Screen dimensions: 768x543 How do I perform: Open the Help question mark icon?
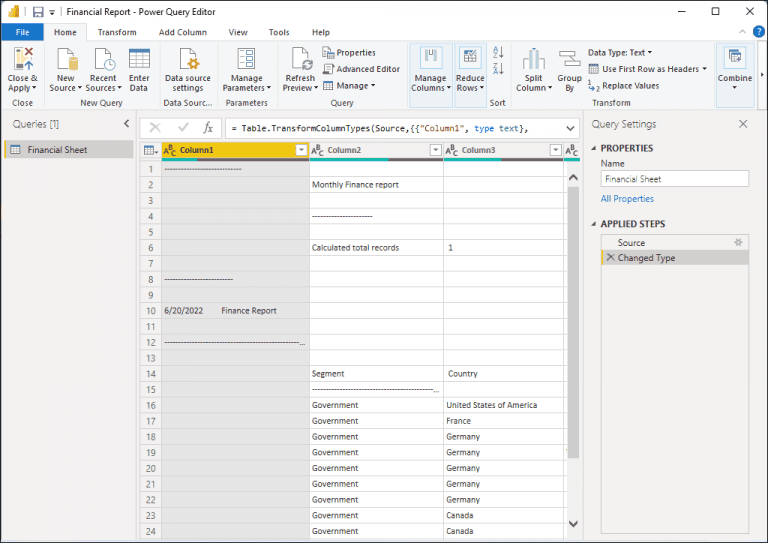758,32
